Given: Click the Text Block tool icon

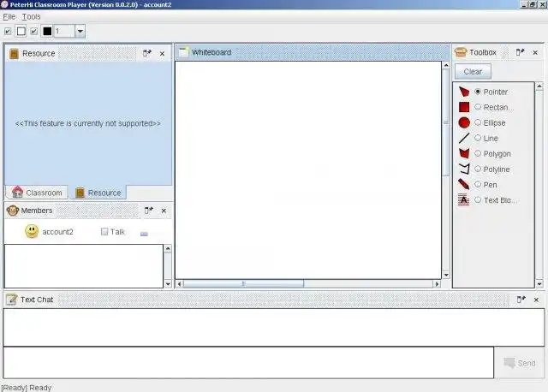Looking at the screenshot, I should (x=464, y=199).
